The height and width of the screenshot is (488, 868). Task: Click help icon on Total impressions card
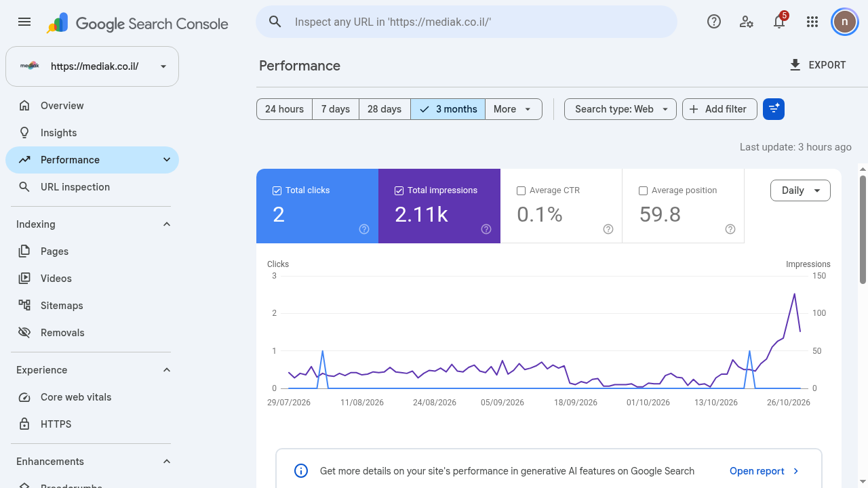pos(486,229)
